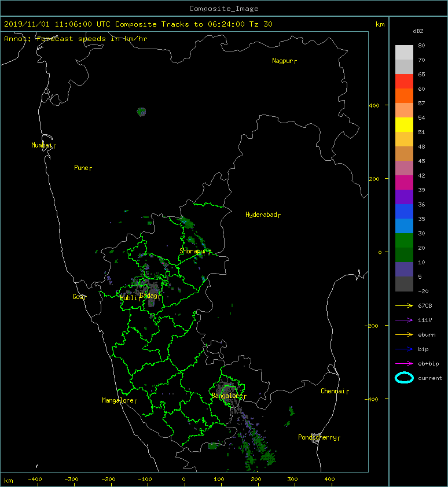
Task: Pick the royal blue 36–35 dBZ swatch
Action: [404, 211]
